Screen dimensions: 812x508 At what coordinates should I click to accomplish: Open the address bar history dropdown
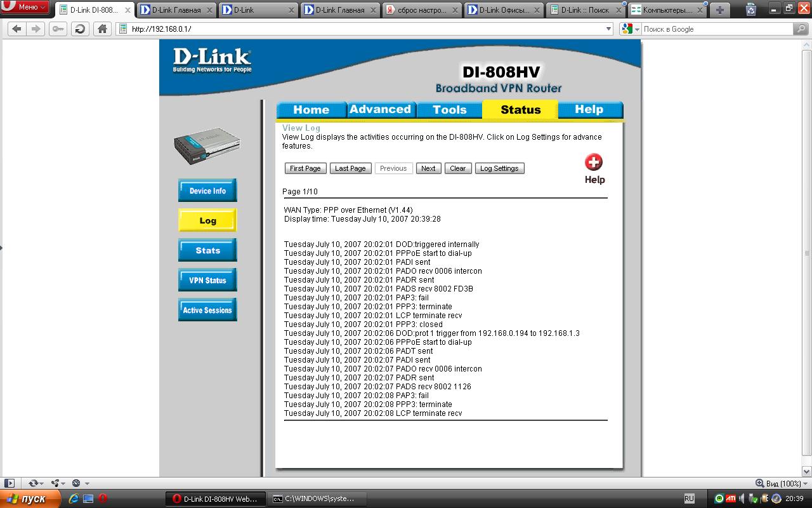tap(608, 29)
